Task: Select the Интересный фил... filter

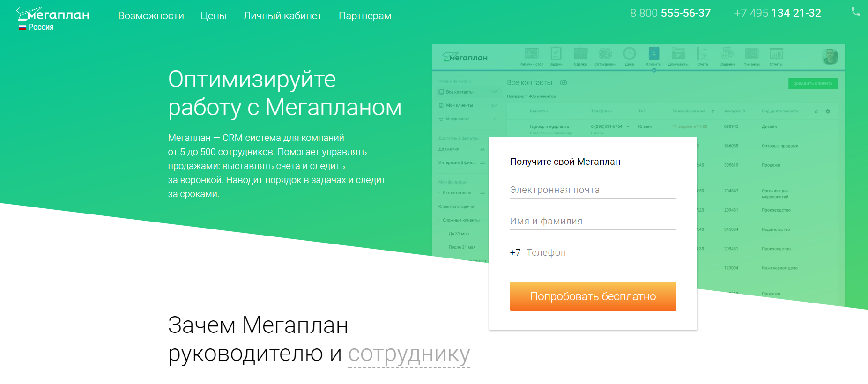Action: pos(457,162)
